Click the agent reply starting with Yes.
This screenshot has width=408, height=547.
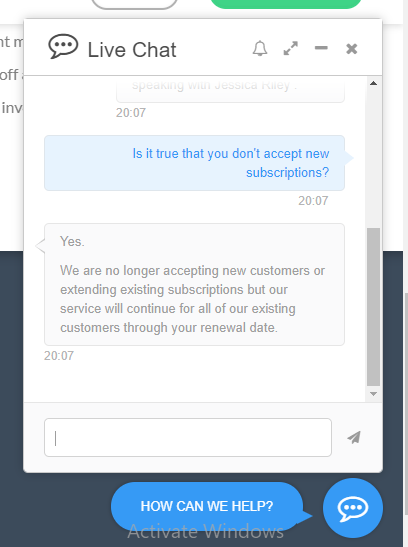coord(195,285)
